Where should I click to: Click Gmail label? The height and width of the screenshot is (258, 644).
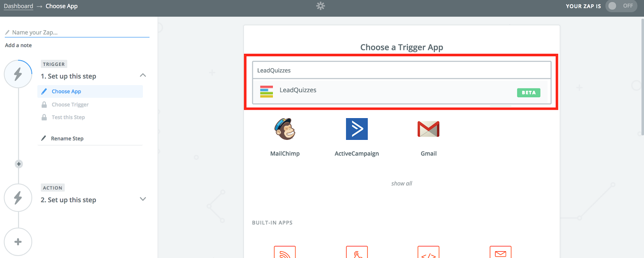coord(429,154)
